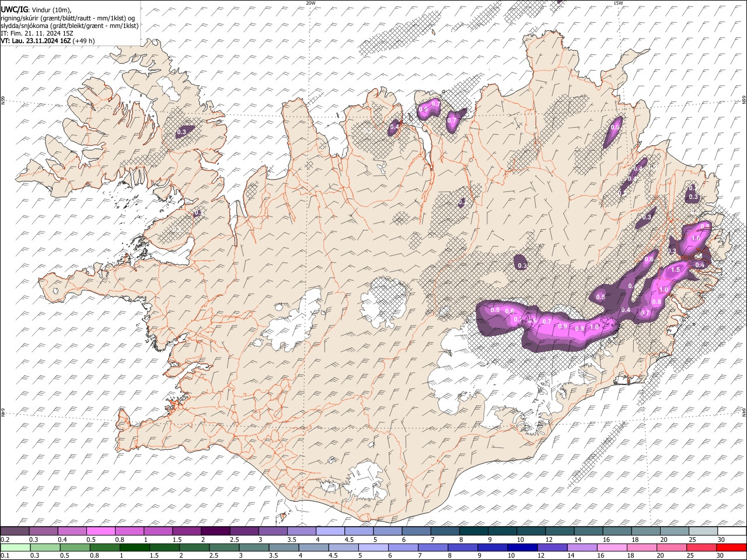747x560 pixels.
Task: Pick the dark teal top-row swatch between 8 and 9
Action: coord(474,531)
